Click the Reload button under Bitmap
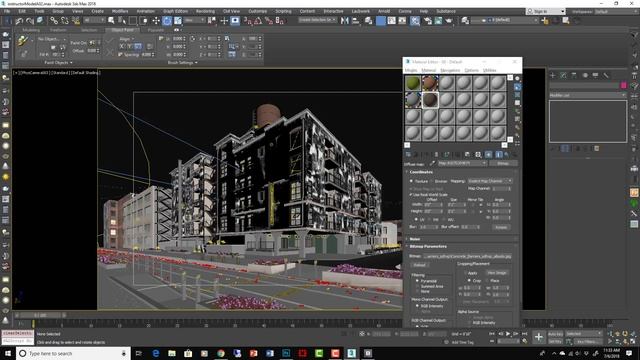The image size is (640, 360). tap(420, 265)
